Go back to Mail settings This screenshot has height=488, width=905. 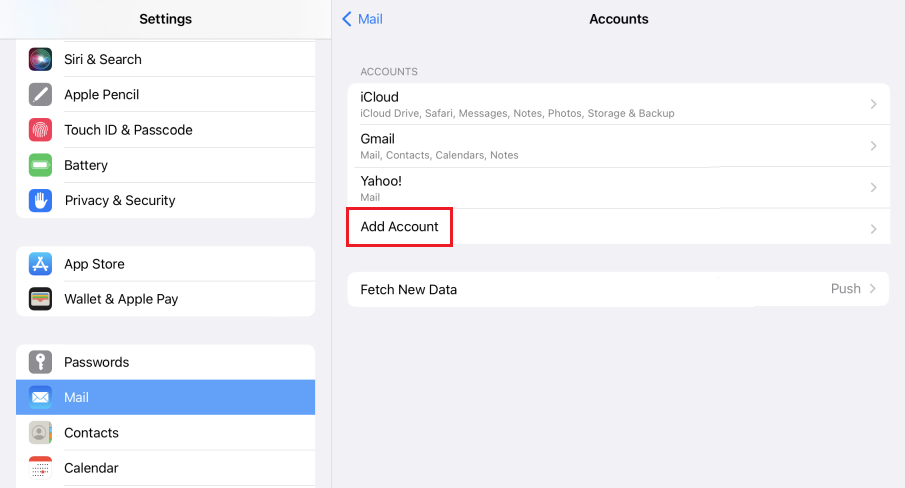click(362, 19)
